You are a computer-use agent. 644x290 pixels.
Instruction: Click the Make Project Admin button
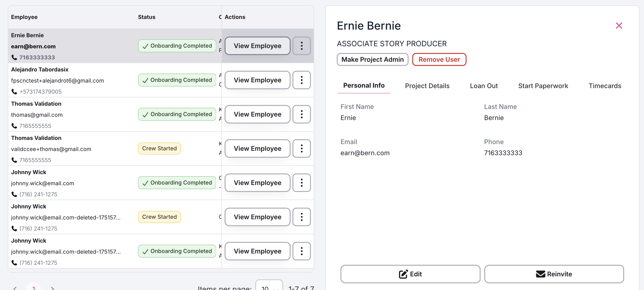(x=373, y=60)
